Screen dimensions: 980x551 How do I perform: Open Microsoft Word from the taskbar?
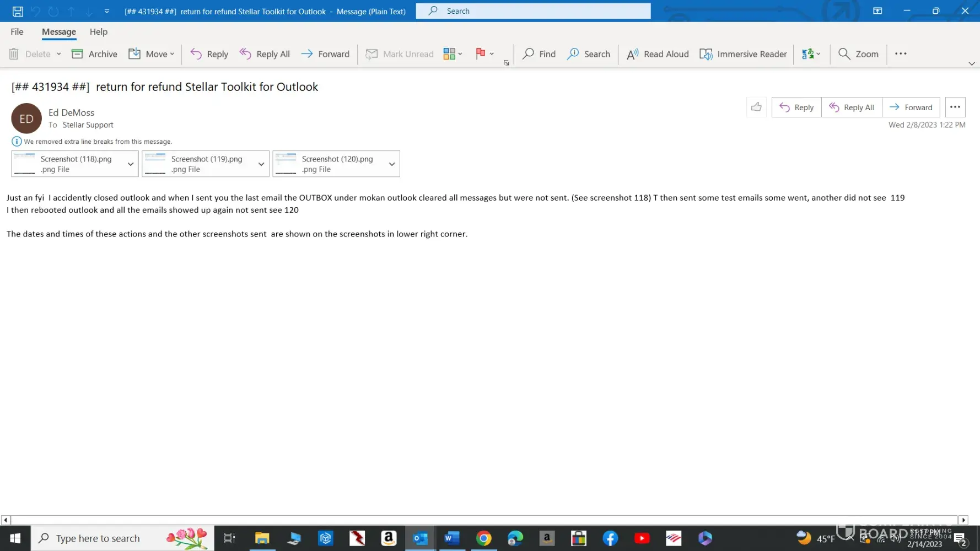coord(452,538)
